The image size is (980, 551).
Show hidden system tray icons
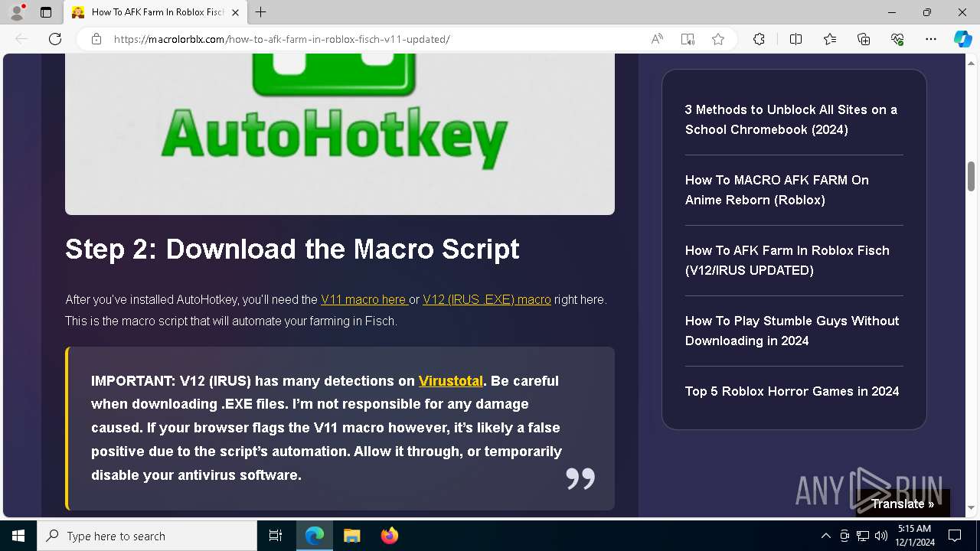coord(825,536)
